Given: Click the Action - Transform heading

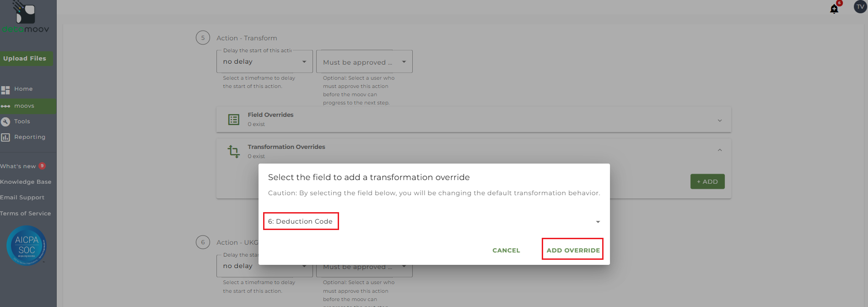Looking at the screenshot, I should [247, 38].
